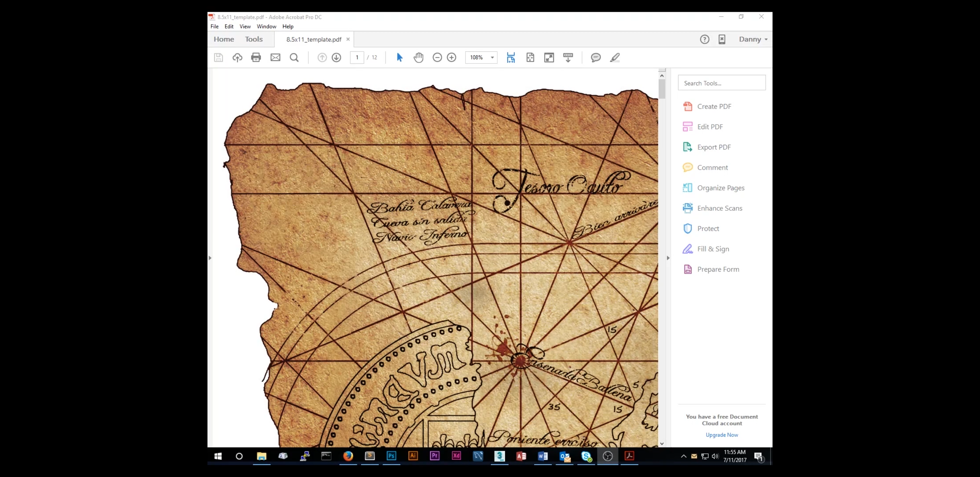Show hidden system tray icons

683,456
